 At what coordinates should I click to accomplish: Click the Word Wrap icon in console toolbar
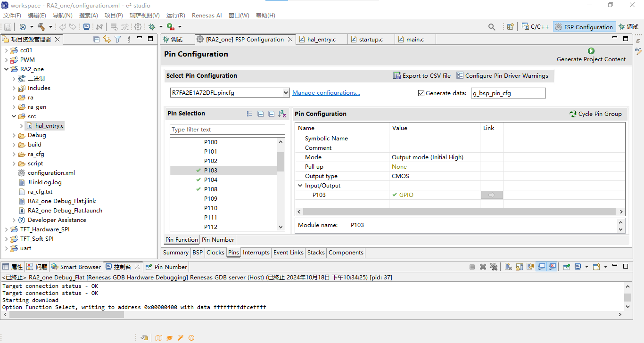(x=530, y=267)
